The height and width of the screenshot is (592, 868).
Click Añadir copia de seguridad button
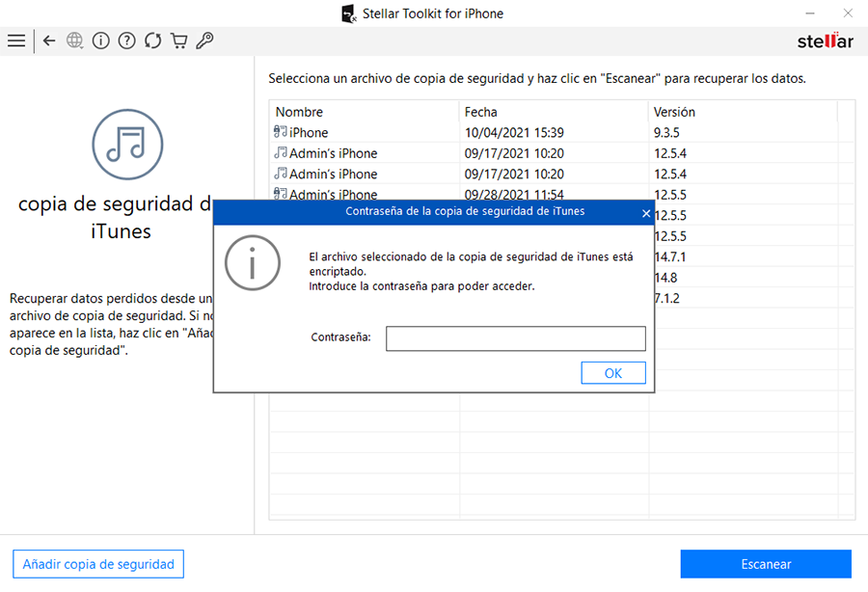pyautogui.click(x=98, y=564)
